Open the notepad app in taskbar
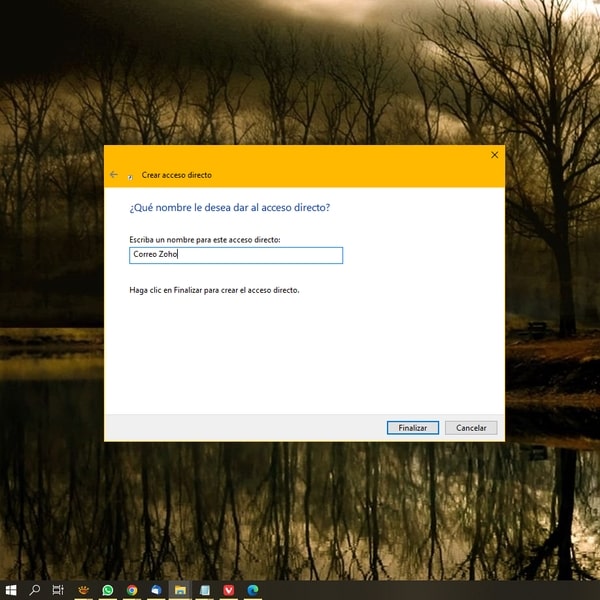The width and height of the screenshot is (600, 600). (x=205, y=590)
